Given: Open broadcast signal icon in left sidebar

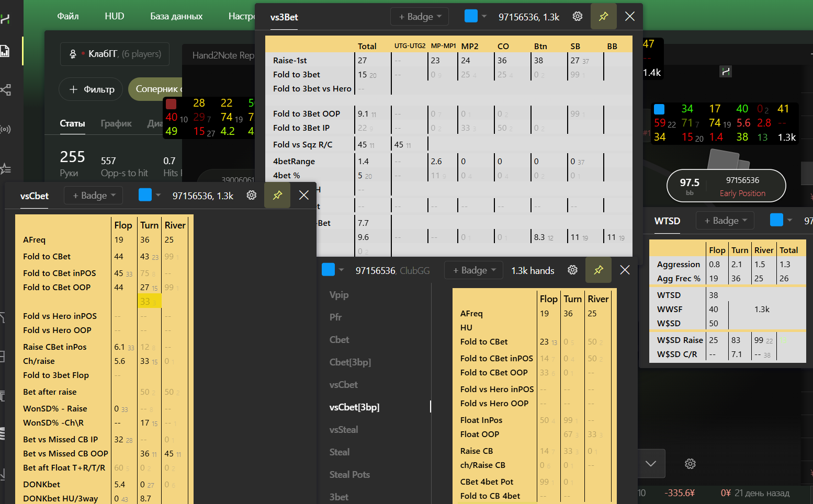Looking at the screenshot, I should (x=6, y=129).
